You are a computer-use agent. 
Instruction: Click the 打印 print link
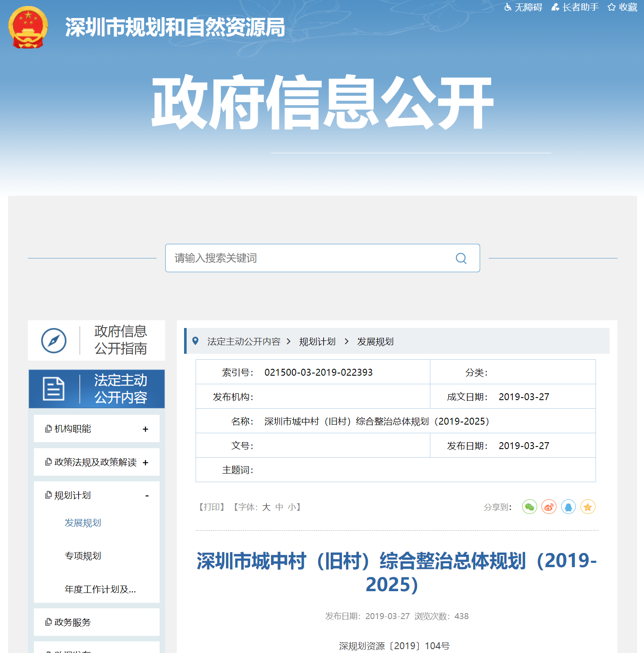tap(212, 507)
